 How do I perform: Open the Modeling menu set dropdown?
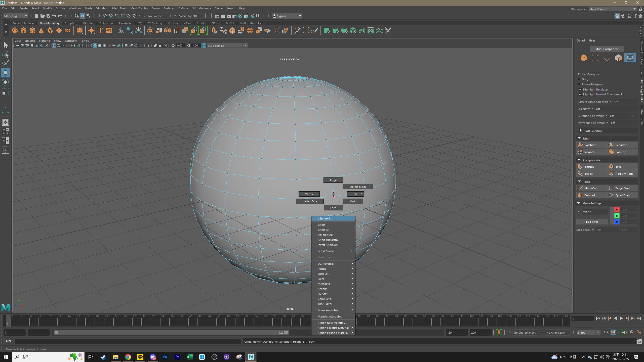coord(16,16)
